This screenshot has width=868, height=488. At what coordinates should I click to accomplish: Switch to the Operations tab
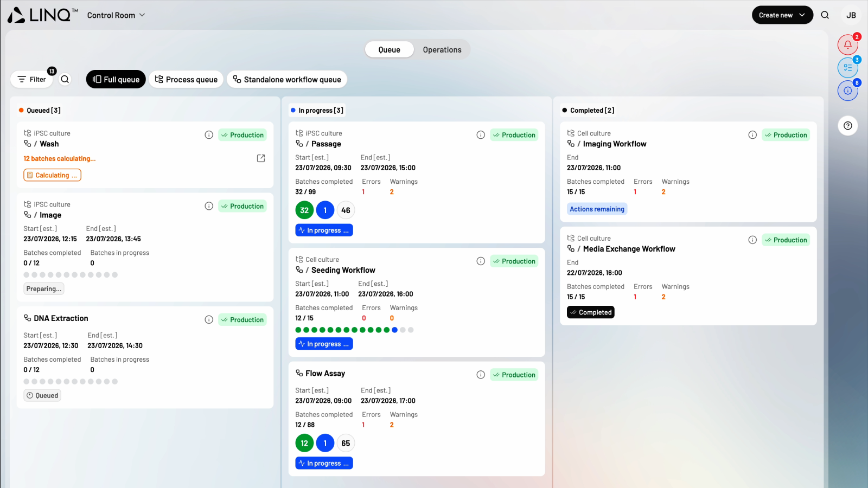[x=442, y=49]
